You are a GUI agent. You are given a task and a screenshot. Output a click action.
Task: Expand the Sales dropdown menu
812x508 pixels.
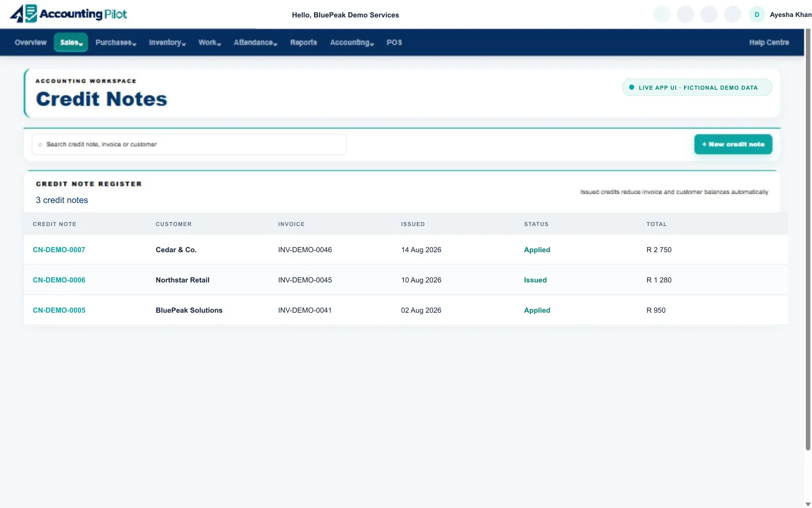click(x=71, y=43)
